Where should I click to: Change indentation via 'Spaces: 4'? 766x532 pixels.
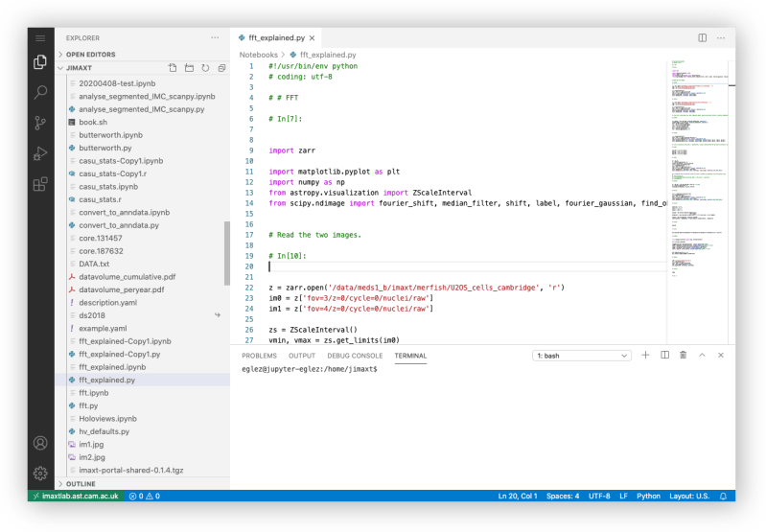pos(563,496)
